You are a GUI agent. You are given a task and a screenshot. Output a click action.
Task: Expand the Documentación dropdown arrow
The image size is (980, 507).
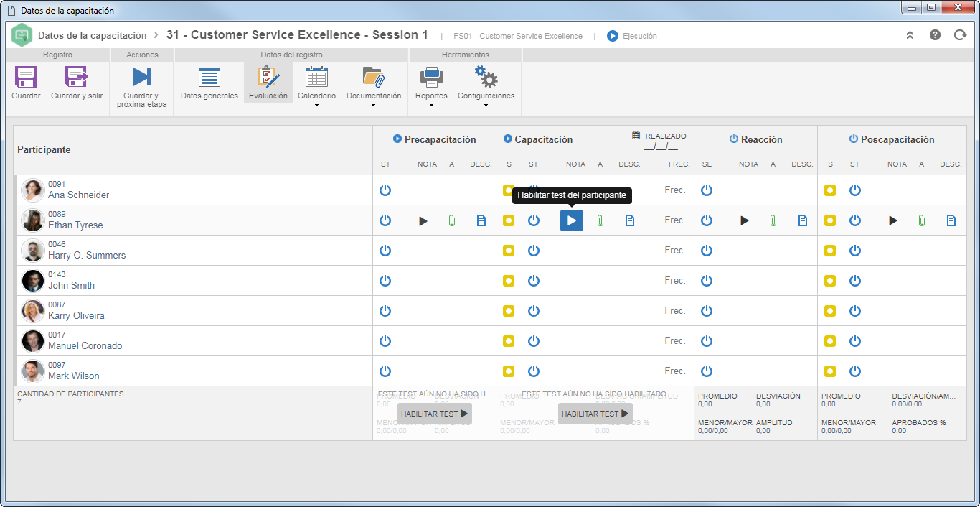pos(374,106)
